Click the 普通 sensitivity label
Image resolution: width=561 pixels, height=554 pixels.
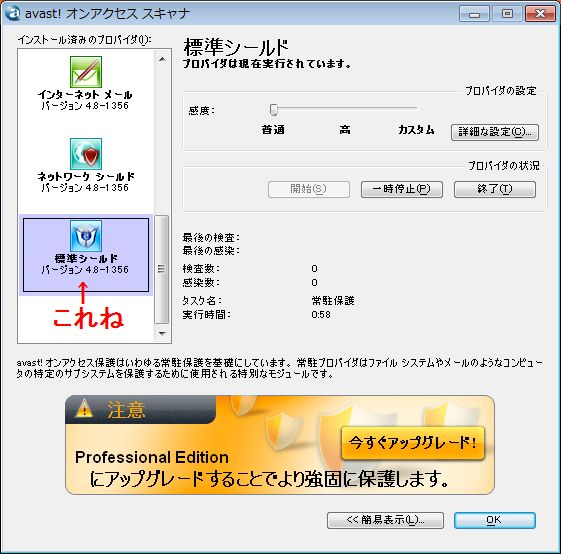[x=273, y=130]
